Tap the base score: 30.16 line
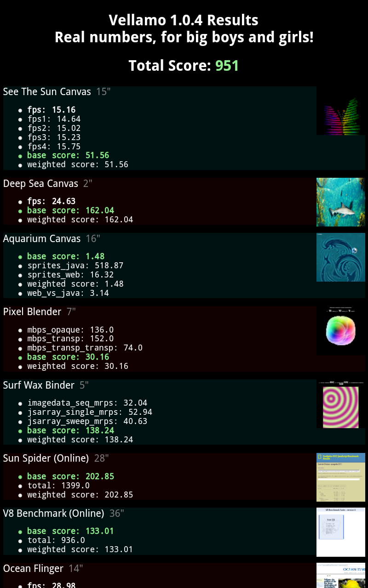The width and height of the screenshot is (368, 588). pyautogui.click(x=68, y=357)
